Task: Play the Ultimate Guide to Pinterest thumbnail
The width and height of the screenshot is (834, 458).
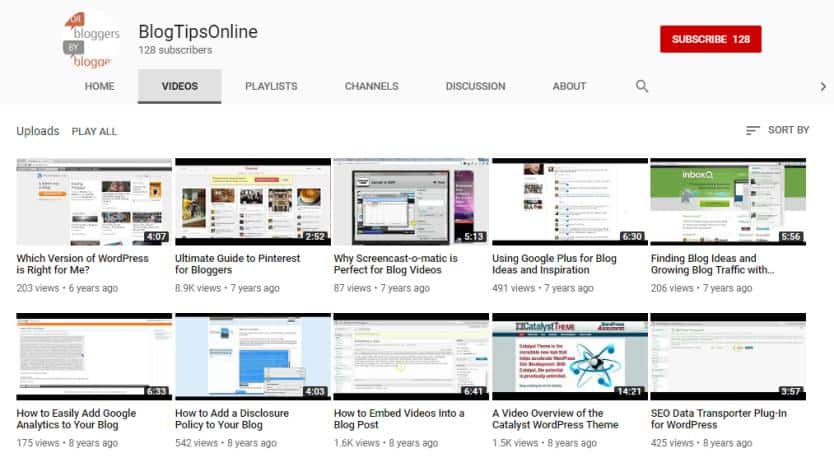Action: 252,201
